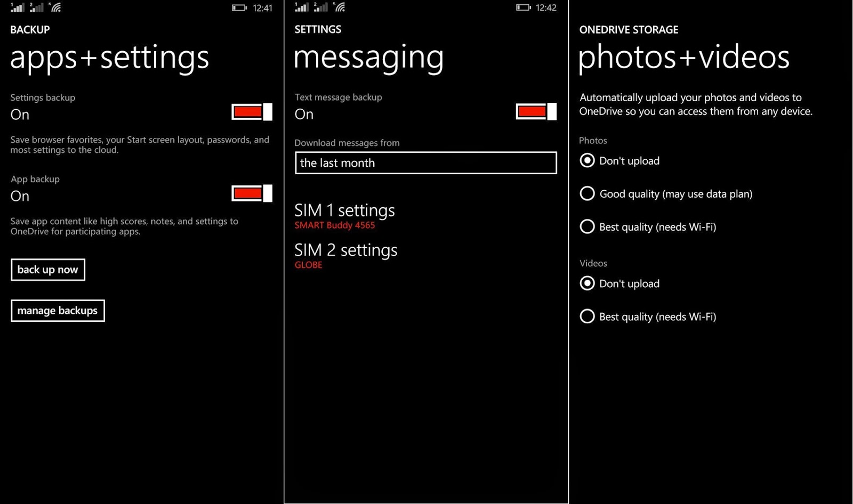Turn off the App backup switch
This screenshot has height=504, width=853.
pyautogui.click(x=252, y=193)
